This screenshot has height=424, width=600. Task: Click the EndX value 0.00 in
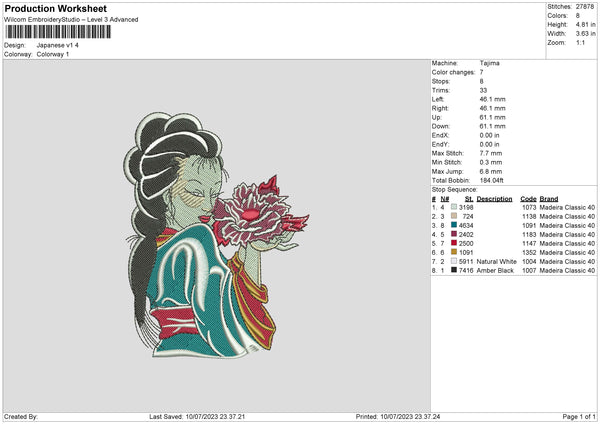coord(489,135)
